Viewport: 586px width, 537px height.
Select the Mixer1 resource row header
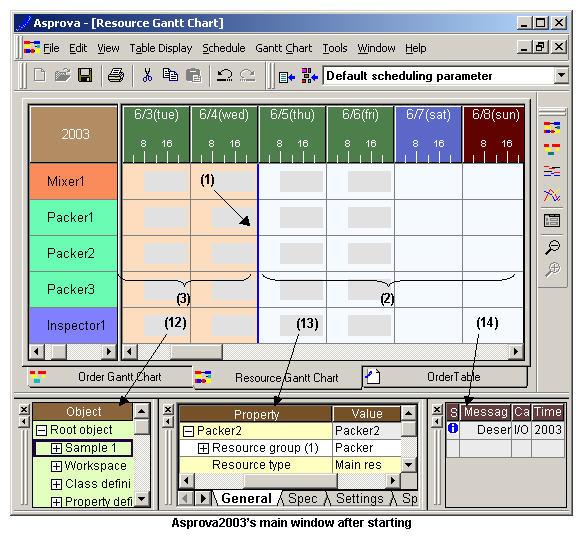pos(73,181)
